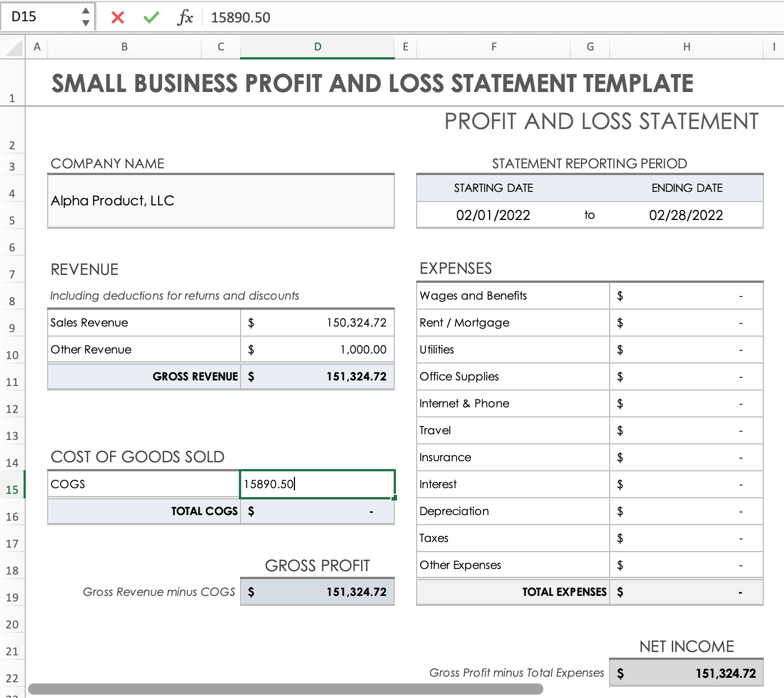Screen dimensions: 784x698
Task: Click the STARTING DATE header cell
Action: point(494,188)
